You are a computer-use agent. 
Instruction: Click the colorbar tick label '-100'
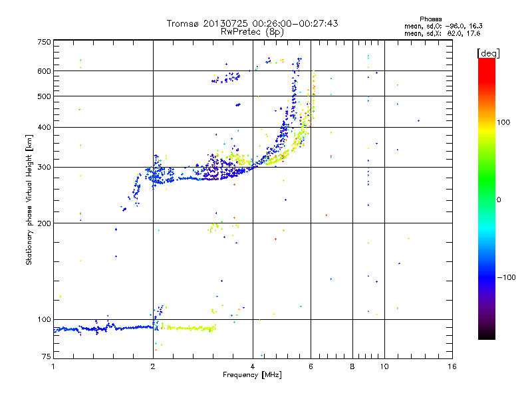coord(507,277)
